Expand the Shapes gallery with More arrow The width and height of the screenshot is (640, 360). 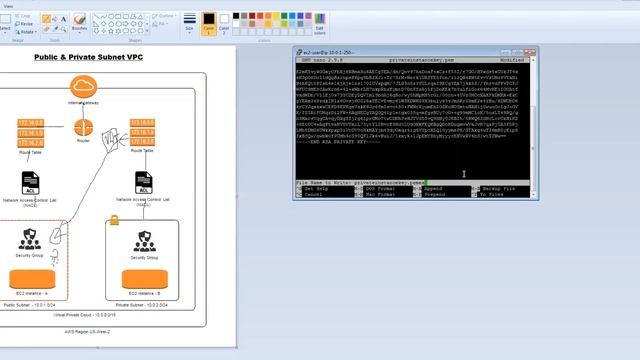pyautogui.click(x=147, y=31)
